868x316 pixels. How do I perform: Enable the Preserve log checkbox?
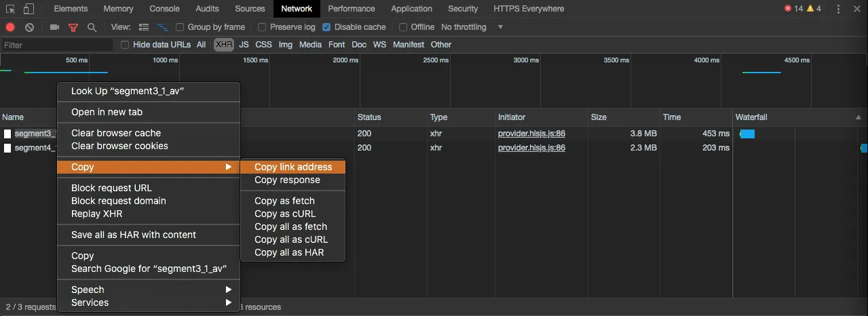[262, 27]
